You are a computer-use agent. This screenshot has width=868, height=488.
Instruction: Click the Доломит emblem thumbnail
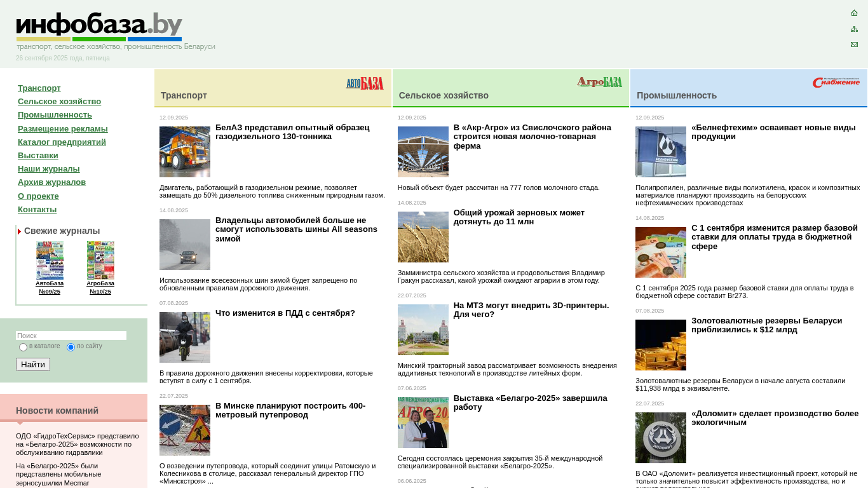(661, 438)
